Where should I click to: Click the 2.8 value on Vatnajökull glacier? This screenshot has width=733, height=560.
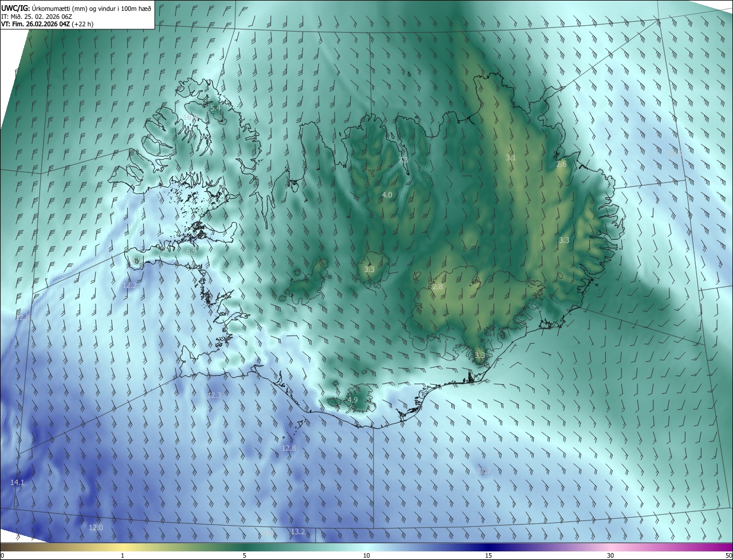pyautogui.click(x=438, y=287)
